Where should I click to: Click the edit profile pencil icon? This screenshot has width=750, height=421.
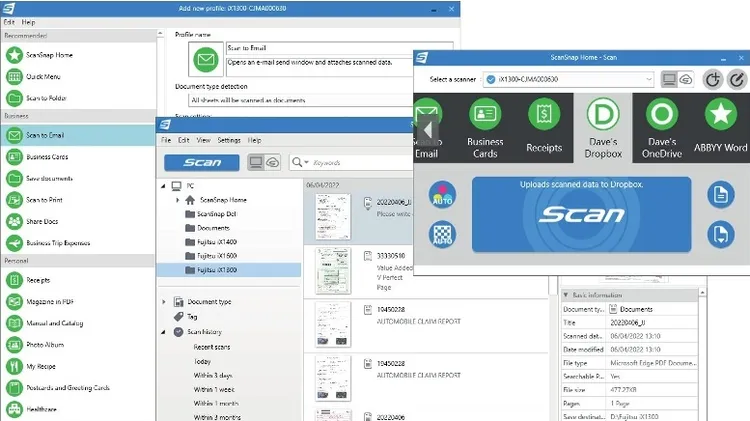point(737,79)
